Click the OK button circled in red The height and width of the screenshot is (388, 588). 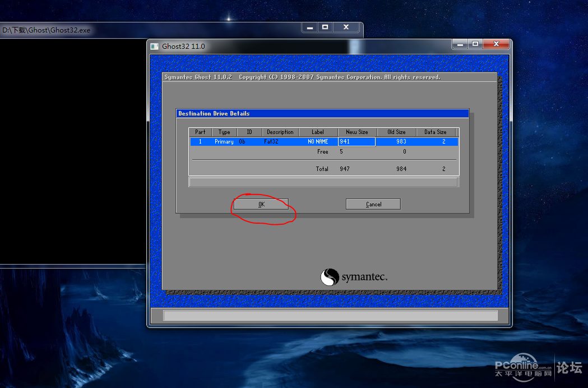(x=261, y=204)
